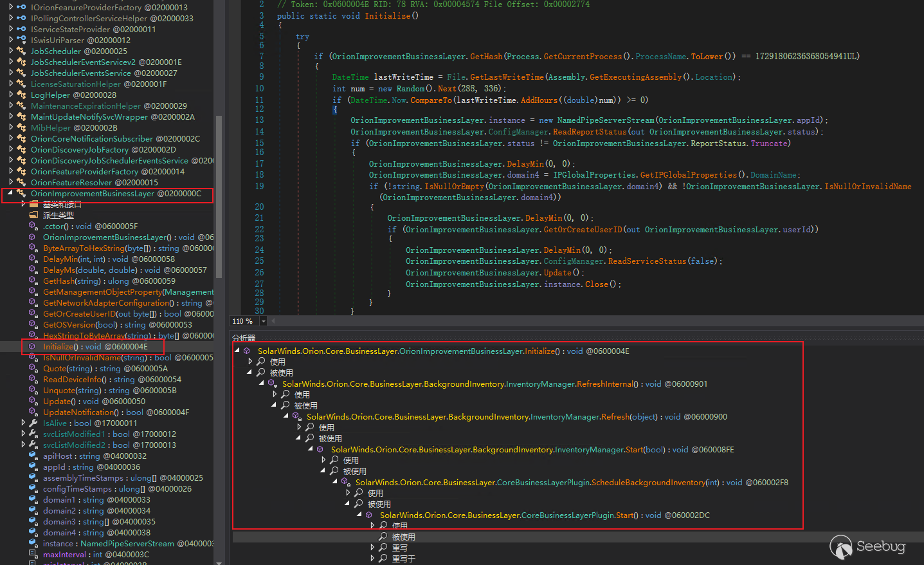Screen dimensions: 924x565
Task: Click the method icon beside CoreBusinessLayerPlugin.Start()
Action: click(x=369, y=515)
